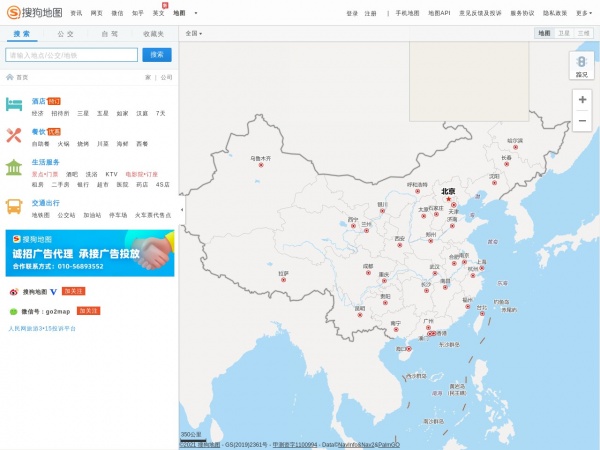This screenshot has width=600, height=450.
Task: Click the home icon beside 首页
Action: 10,77
